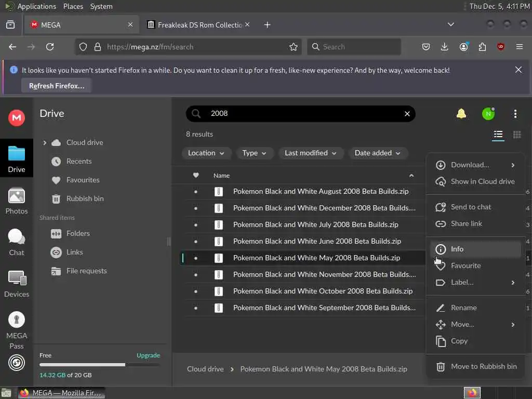Open uBlock Origin extension
Viewport: 532px width, 399px height.
(x=501, y=47)
